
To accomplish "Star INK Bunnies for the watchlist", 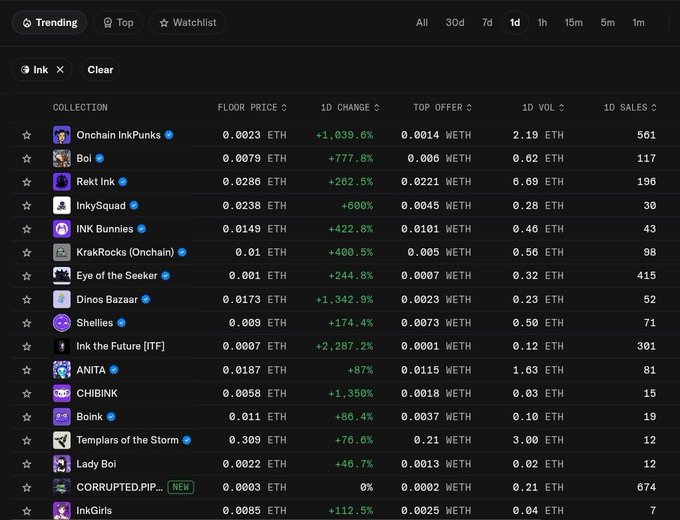I will coord(27,229).
